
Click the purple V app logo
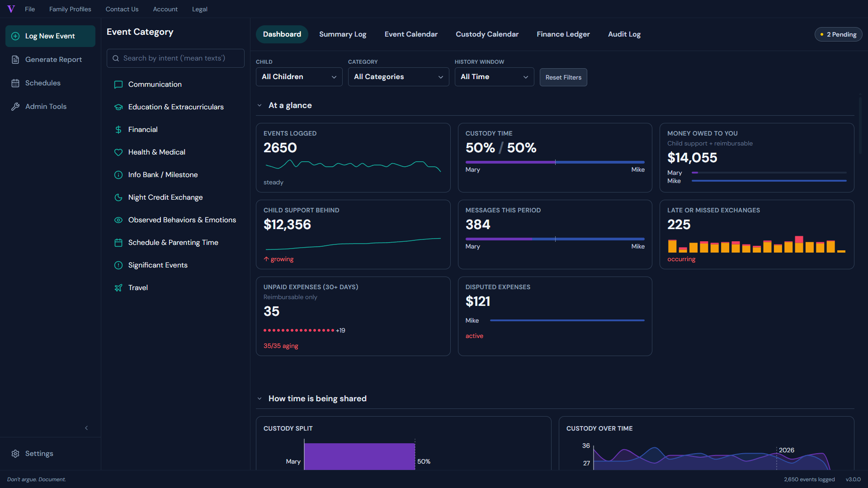11,9
